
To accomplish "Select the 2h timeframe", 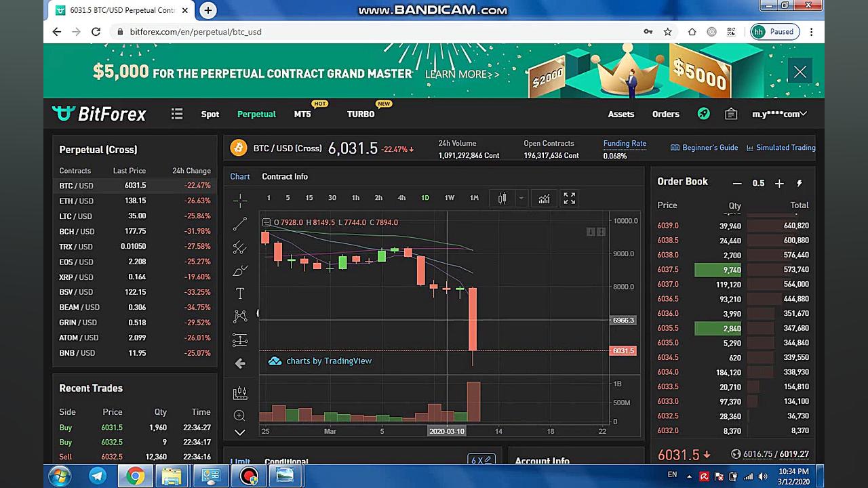I will 378,198.
